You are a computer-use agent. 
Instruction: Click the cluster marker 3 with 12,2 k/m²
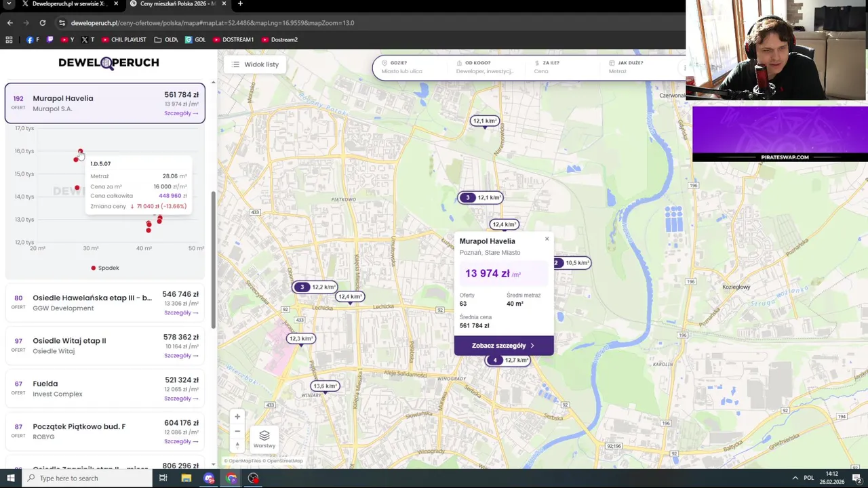[315, 287]
